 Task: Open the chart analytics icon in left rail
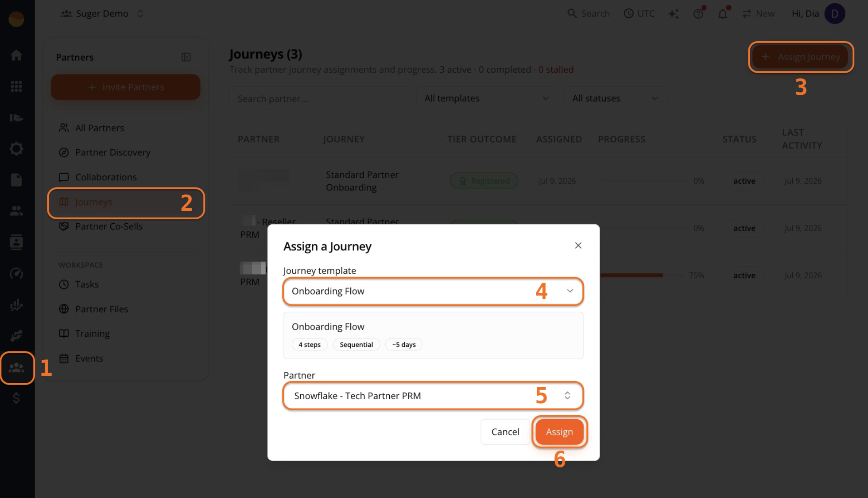16,304
